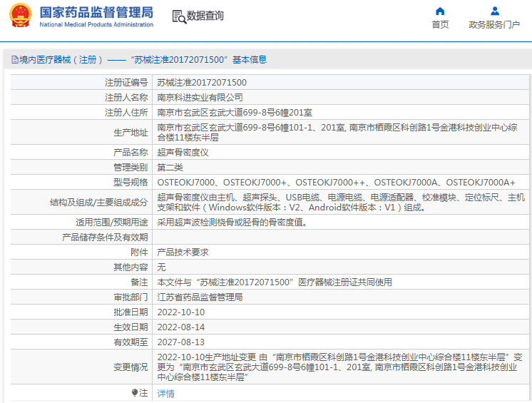Click National Medical Products Administration subtitle
This screenshot has height=403, width=532.
(x=96, y=24)
